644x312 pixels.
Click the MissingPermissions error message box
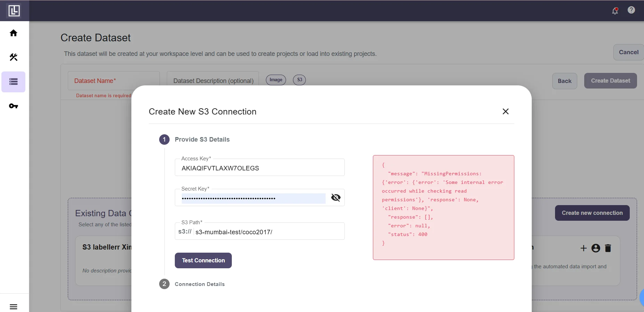pos(443,207)
